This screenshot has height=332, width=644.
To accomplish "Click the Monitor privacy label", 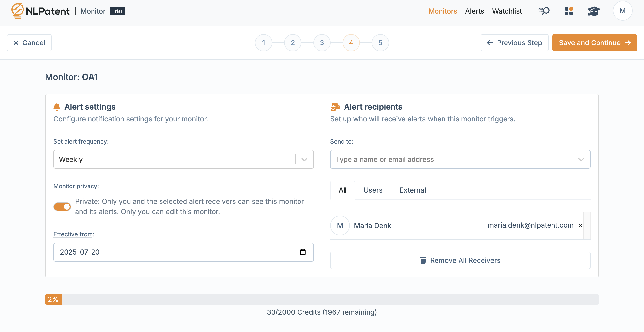I will [76, 186].
